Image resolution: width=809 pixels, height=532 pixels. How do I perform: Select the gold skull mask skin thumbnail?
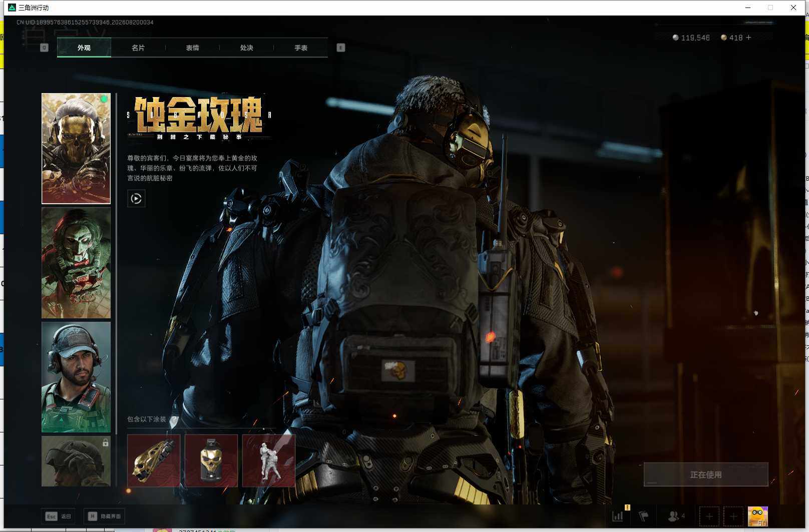76,149
